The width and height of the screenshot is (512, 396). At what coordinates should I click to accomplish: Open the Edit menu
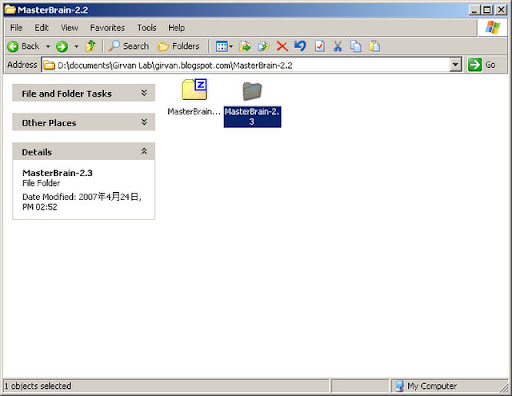pos(42,28)
